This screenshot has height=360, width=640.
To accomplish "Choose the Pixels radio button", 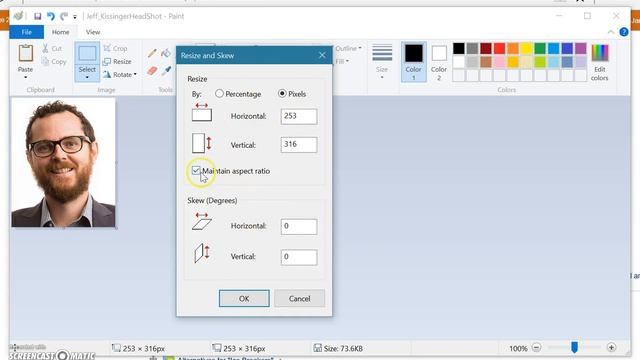I will (x=282, y=94).
